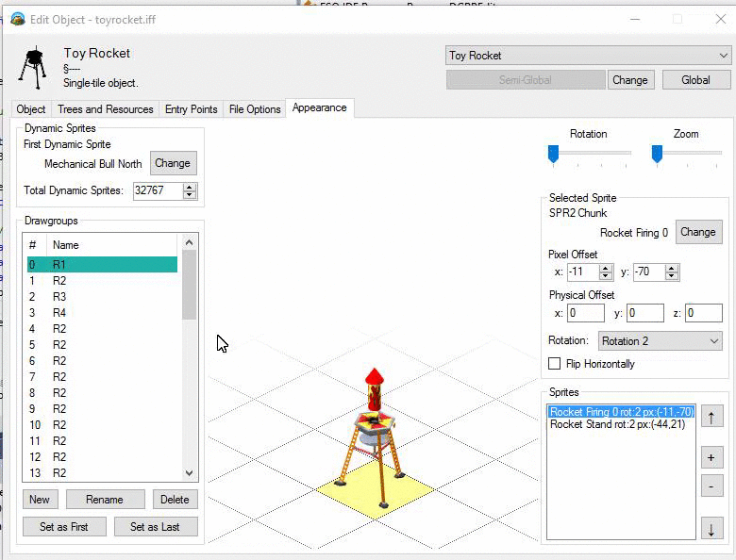Screen dimensions: 736x560
Task: Click the Drawgroups scrollbar up arrow
Action: point(189,242)
